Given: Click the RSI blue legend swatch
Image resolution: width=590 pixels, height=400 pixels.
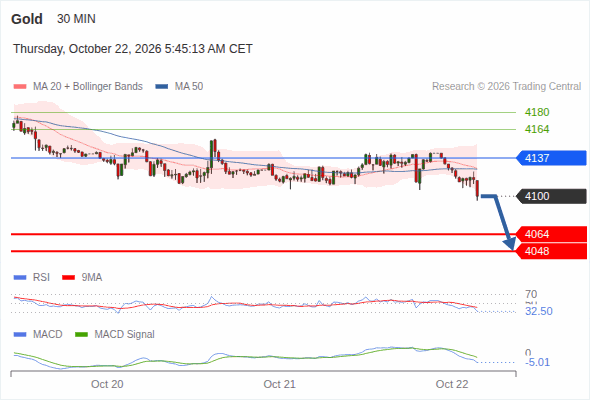Looking at the screenshot, I should coord(20,278).
